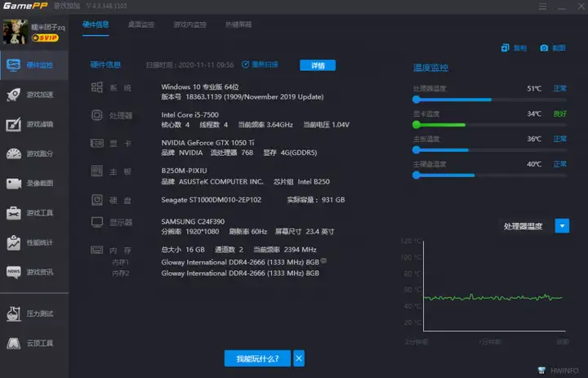The width and height of the screenshot is (588, 378).
Task: Click the green CPU temperature graph line
Action: click(x=493, y=298)
